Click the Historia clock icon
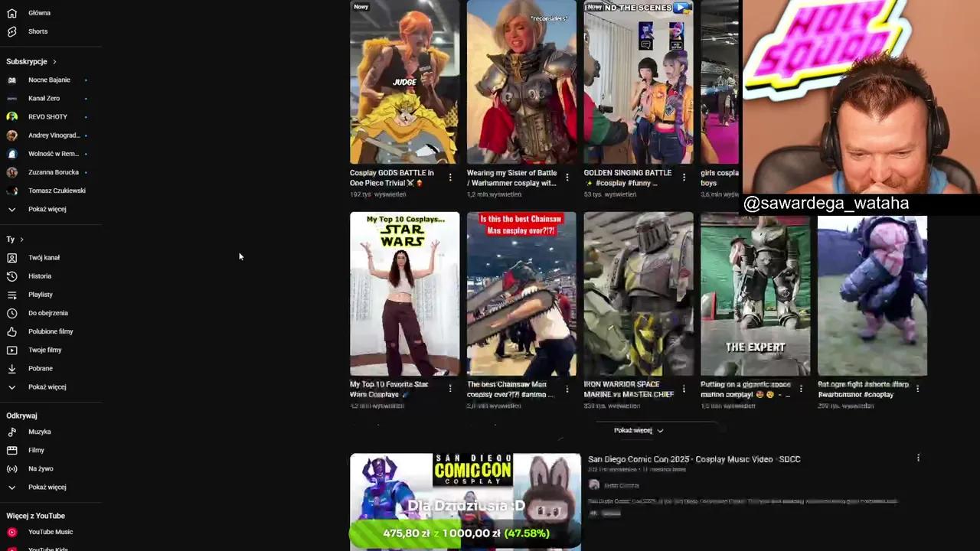This screenshot has width=980, height=551. pyautogui.click(x=11, y=276)
